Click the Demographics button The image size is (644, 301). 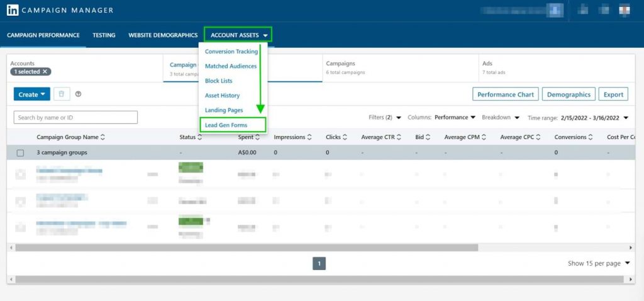click(569, 94)
